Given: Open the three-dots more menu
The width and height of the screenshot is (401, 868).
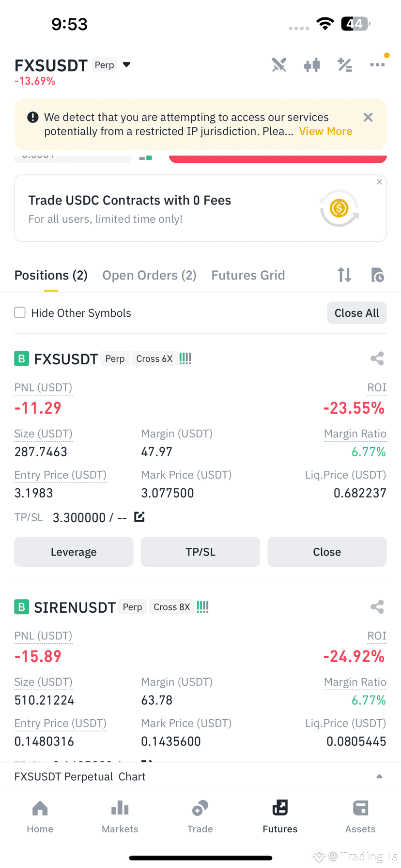Looking at the screenshot, I should (x=378, y=64).
